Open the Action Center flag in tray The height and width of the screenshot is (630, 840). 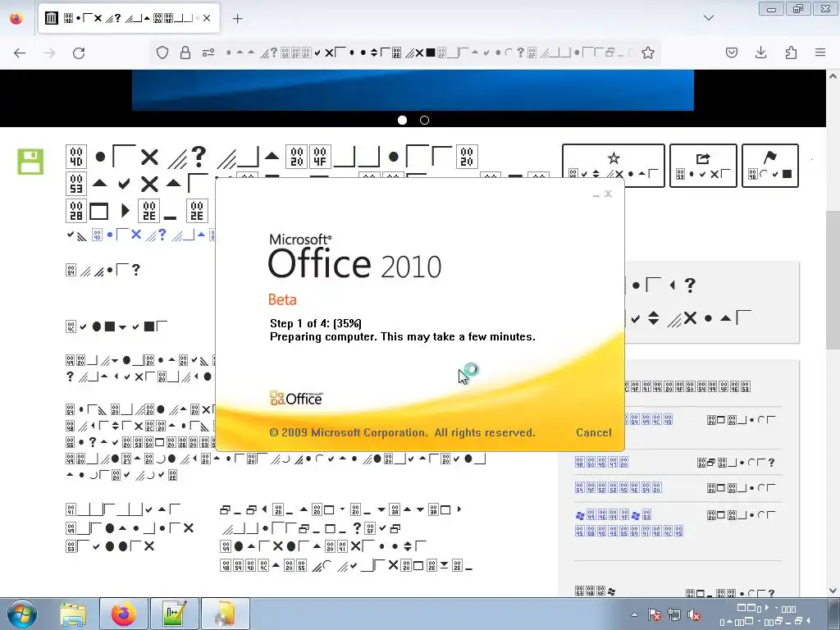pos(654,615)
